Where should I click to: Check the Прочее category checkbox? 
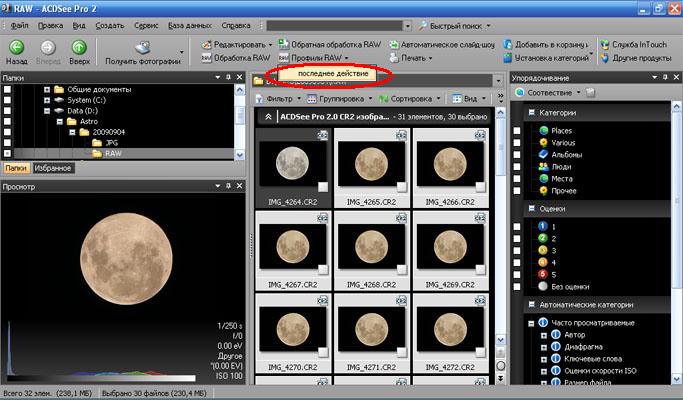click(x=517, y=190)
